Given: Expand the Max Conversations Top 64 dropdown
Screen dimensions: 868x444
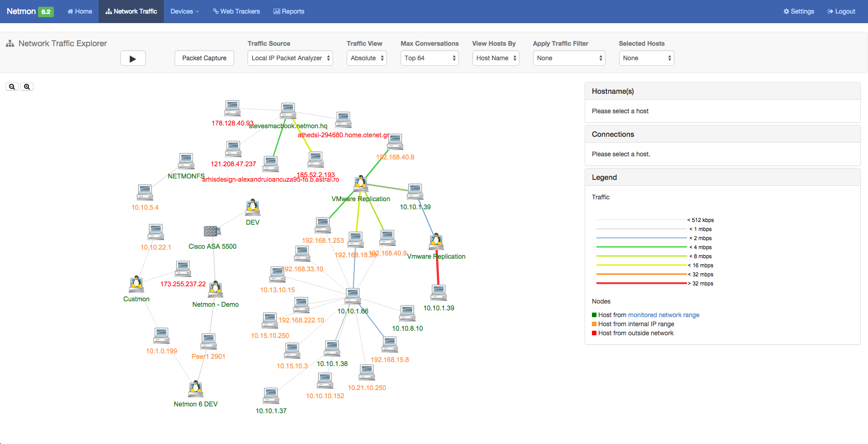Looking at the screenshot, I should pyautogui.click(x=429, y=58).
